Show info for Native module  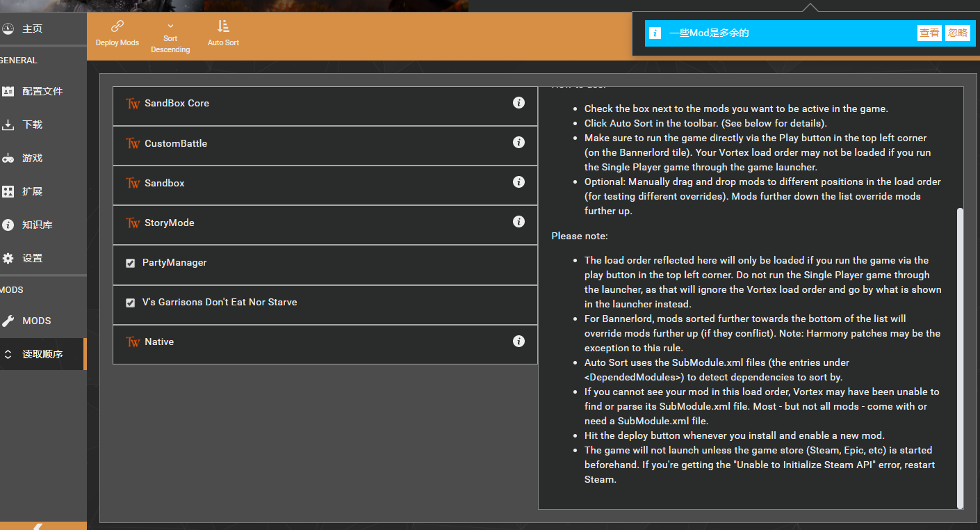pos(518,341)
